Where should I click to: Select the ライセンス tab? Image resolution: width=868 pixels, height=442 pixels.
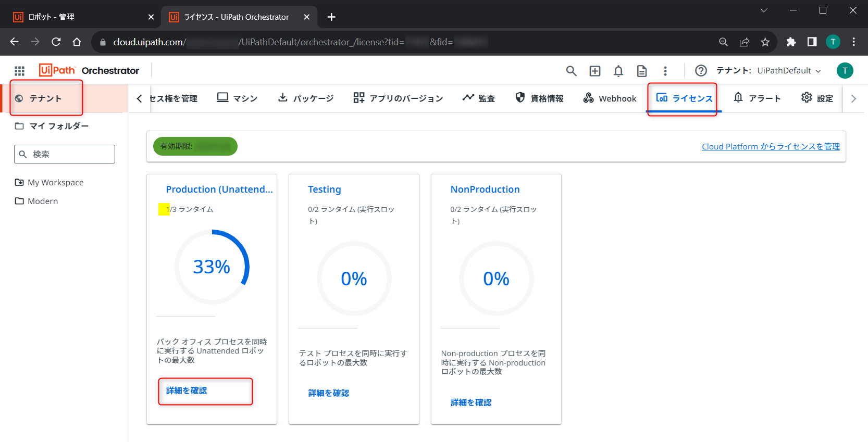pos(684,98)
